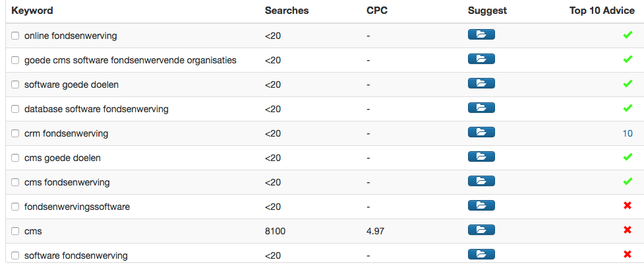Click suggest folder icon for crm fondsenwerving
The height and width of the screenshot is (272, 644).
(481, 133)
